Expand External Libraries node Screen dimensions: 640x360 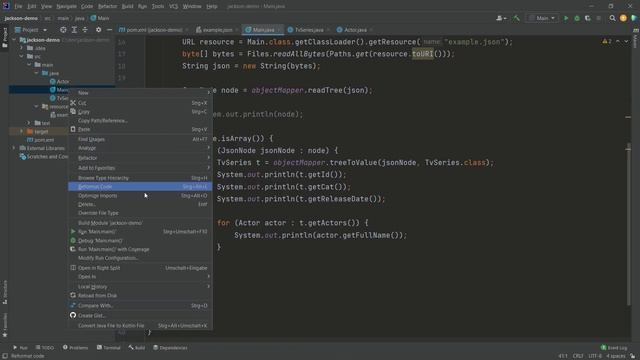click(14, 148)
